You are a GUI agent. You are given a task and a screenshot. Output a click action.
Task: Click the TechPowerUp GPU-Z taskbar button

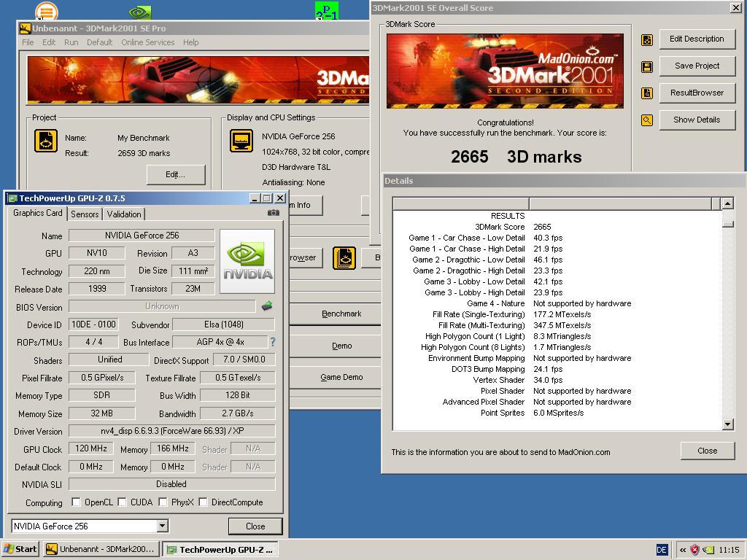coord(220,550)
